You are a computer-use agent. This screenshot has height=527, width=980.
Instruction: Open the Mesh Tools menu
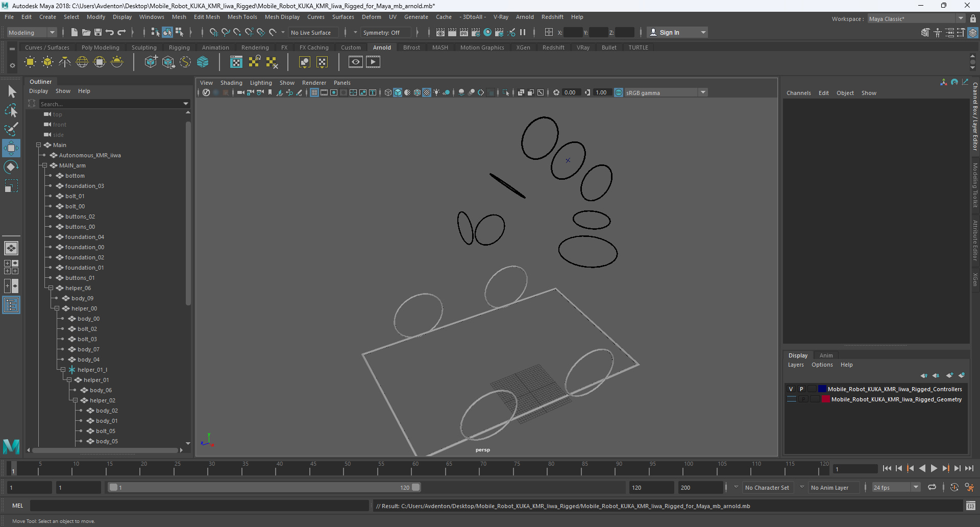(x=242, y=17)
